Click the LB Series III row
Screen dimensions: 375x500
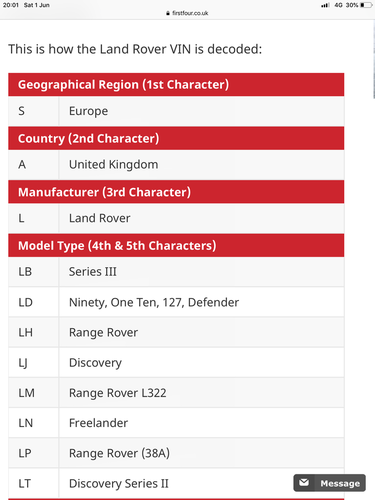tap(176, 272)
